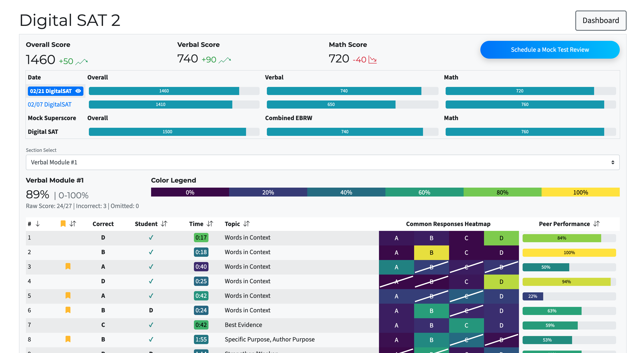Screen dimensions: 644x353
Task: Sort by Peer Performance arrows
Action: point(597,224)
